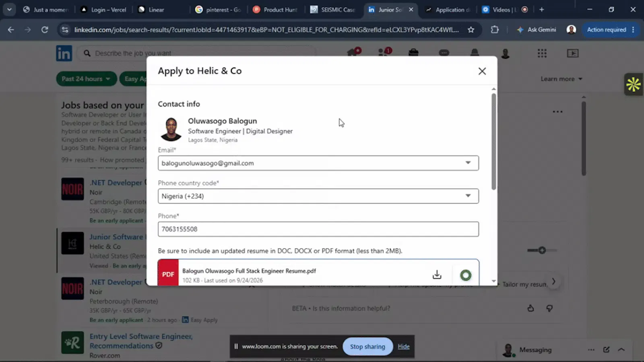Click the site information icon in address bar
The height and width of the screenshot is (362, 644).
pos(65,29)
